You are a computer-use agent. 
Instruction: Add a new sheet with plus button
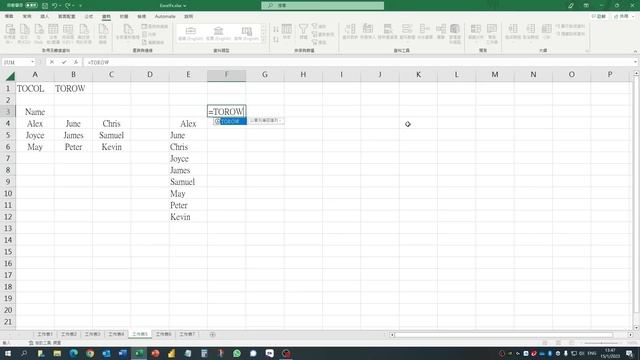click(212, 334)
